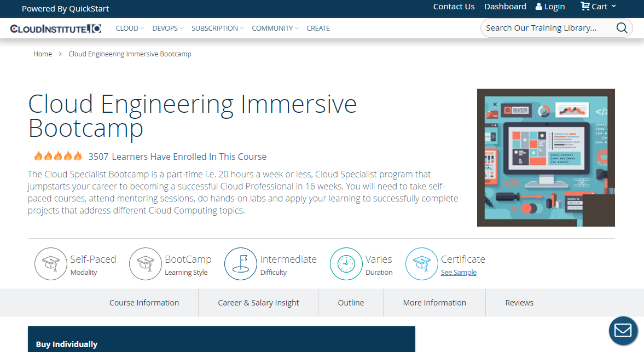Expand the DevOps dropdown menu
The height and width of the screenshot is (352, 644).
tap(167, 28)
